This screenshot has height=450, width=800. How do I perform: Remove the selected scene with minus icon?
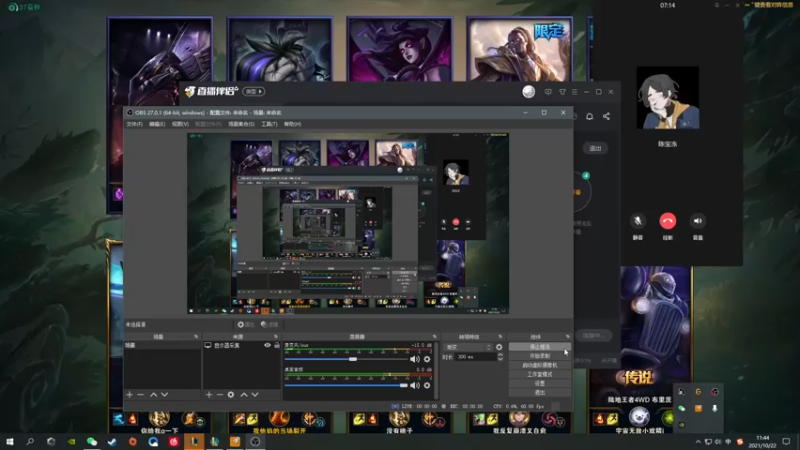click(140, 394)
